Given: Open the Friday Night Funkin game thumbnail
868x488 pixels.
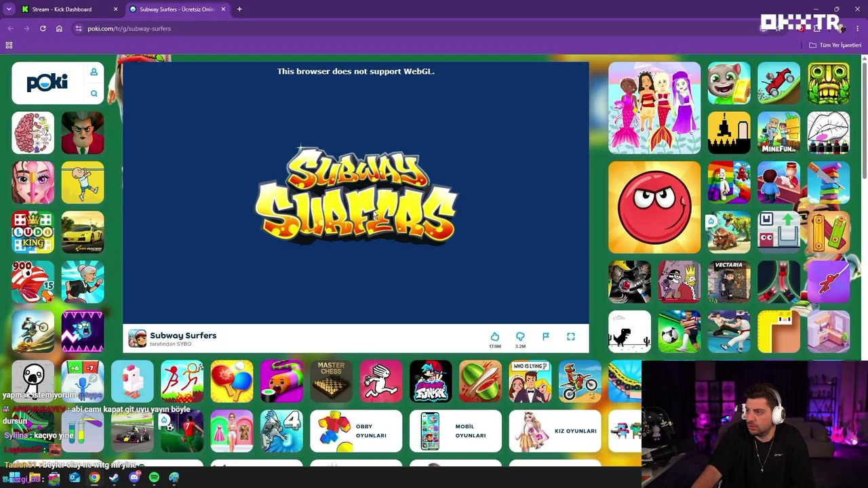Looking at the screenshot, I should click(x=431, y=382).
